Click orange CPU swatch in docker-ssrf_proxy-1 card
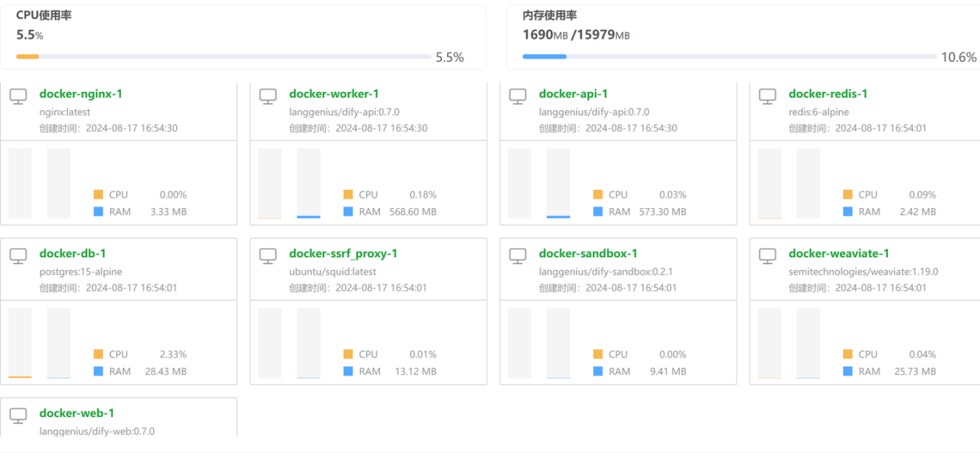 point(348,354)
